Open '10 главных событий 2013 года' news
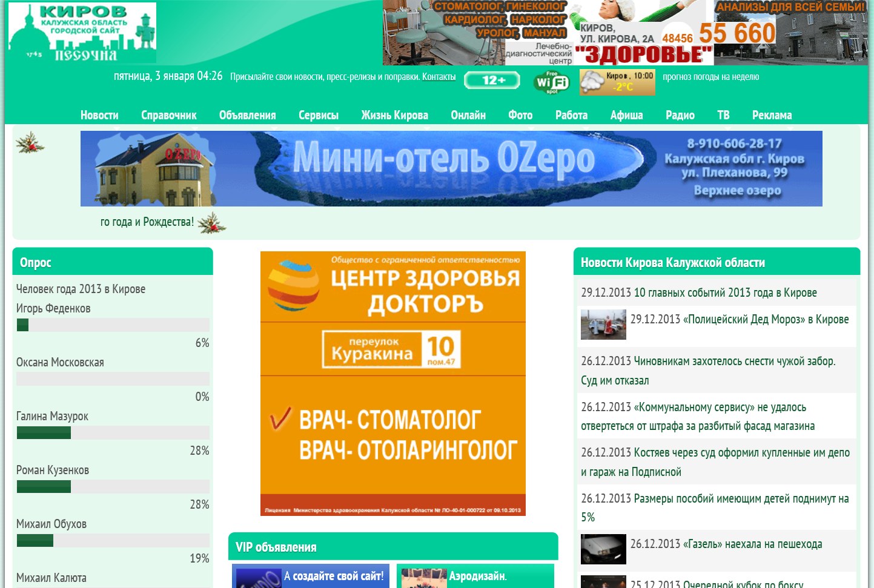This screenshot has height=588, width=874. tap(698, 292)
